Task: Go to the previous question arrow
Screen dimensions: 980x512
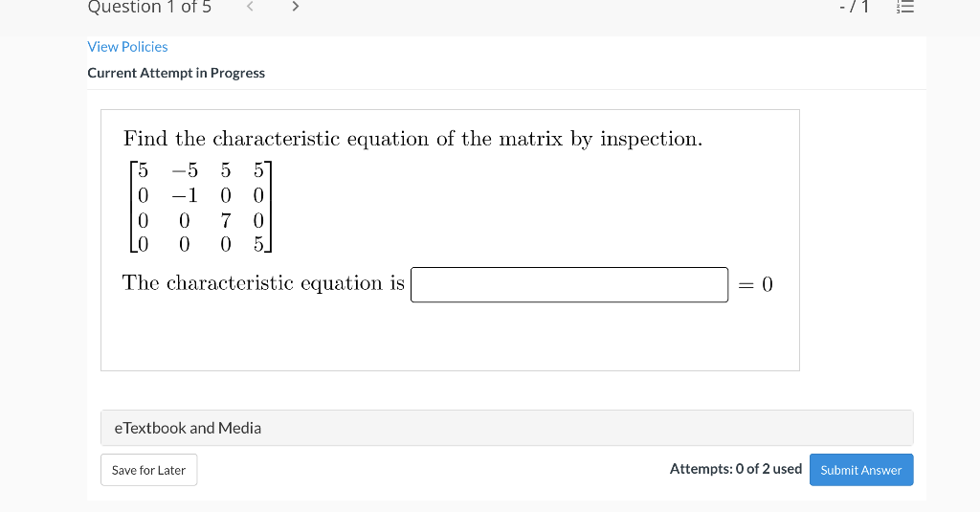Action: coord(251,8)
